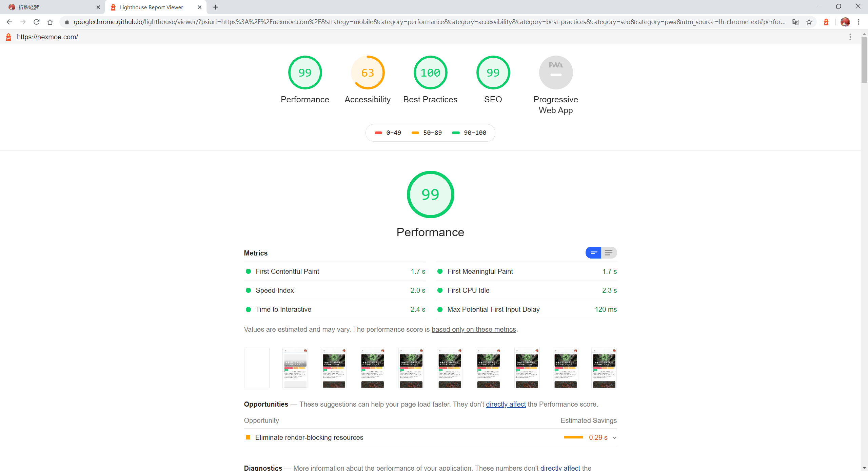This screenshot has height=471, width=868.
Task: Open Chrome's three-dot customize menu
Action: tap(859, 22)
